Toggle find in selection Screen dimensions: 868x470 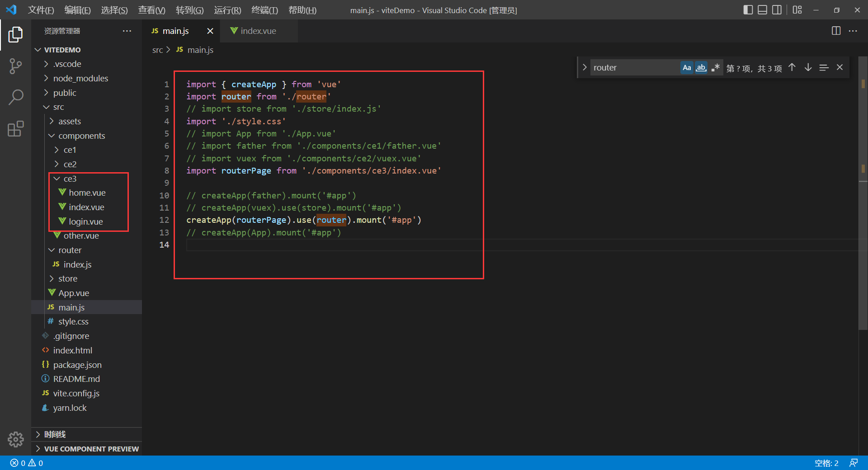point(824,67)
